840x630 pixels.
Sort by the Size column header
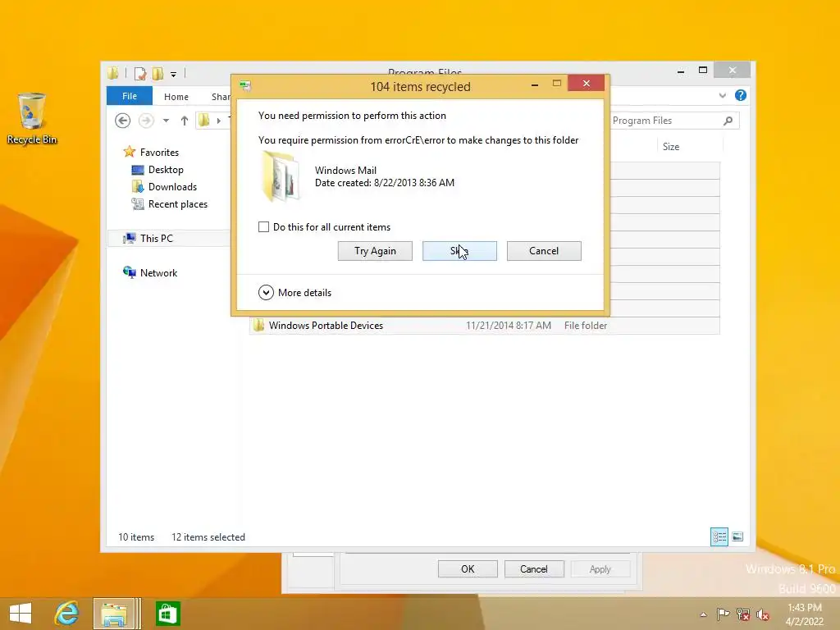tap(671, 147)
